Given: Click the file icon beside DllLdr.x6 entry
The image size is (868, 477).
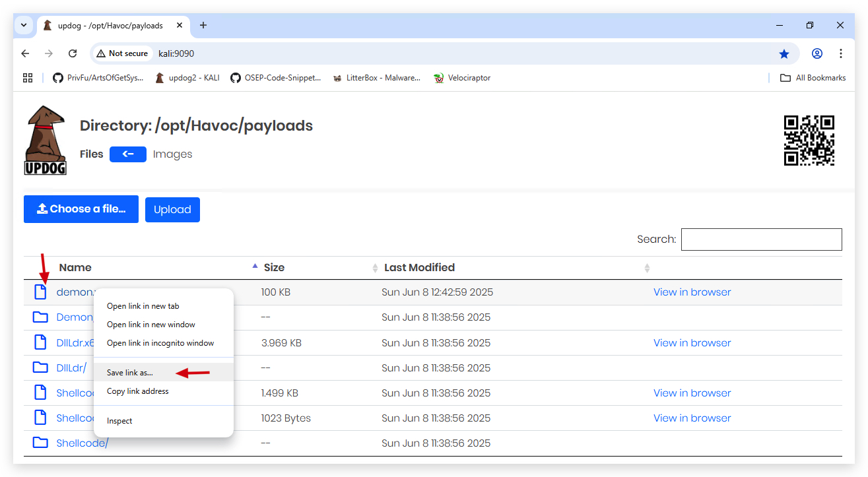Looking at the screenshot, I should pos(40,342).
